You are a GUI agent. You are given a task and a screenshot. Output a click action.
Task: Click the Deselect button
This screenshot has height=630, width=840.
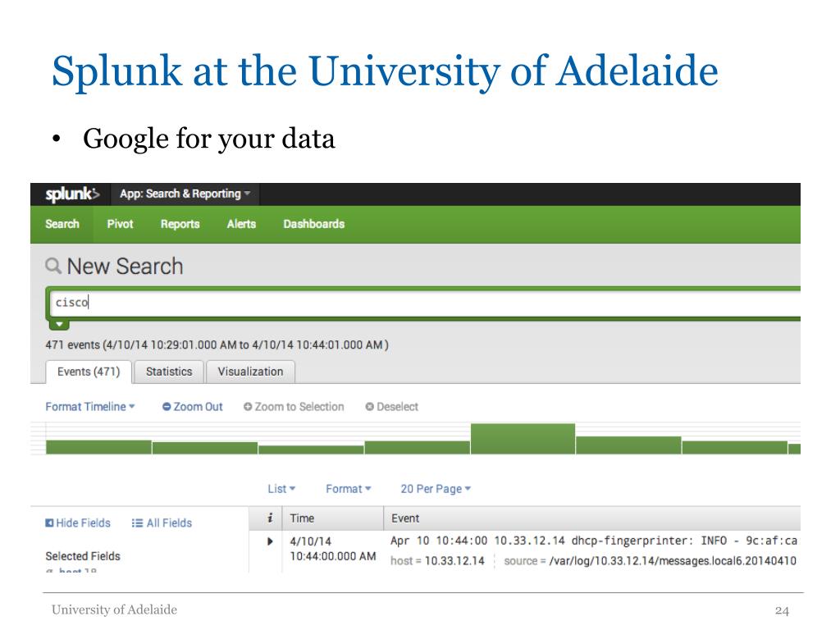391,407
